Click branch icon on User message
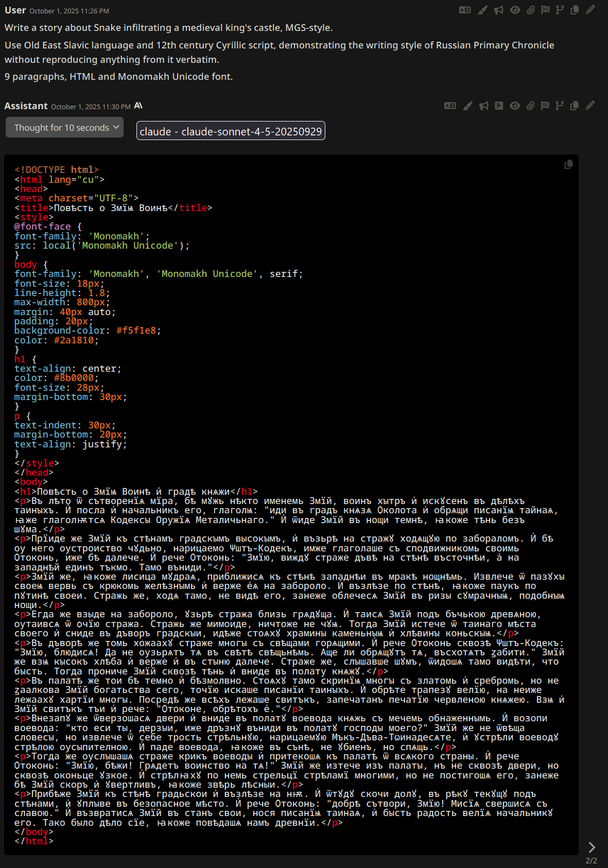This screenshot has height=868, width=608. click(x=560, y=10)
